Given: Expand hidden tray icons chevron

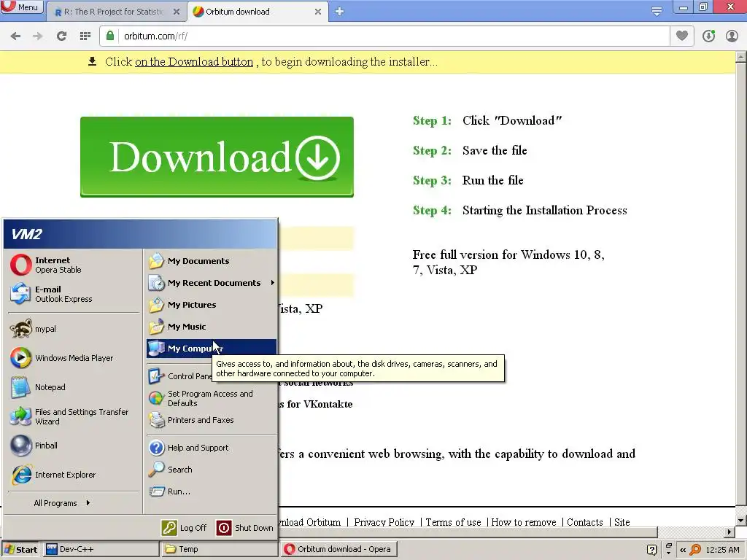Looking at the screenshot, I should 682,550.
